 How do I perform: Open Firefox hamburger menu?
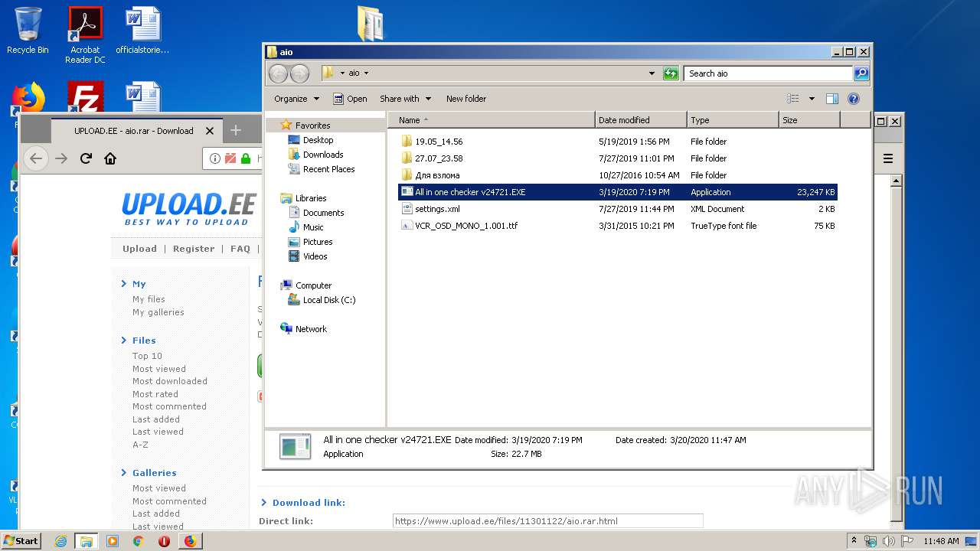click(x=888, y=158)
